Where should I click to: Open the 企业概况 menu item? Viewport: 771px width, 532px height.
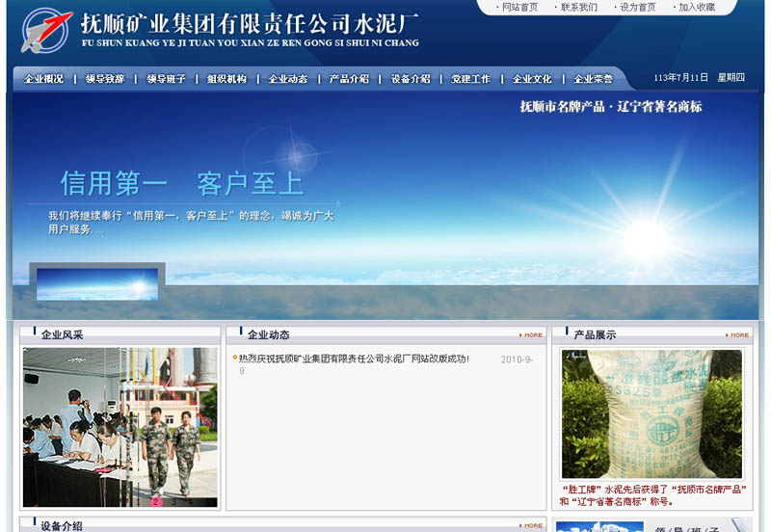tap(44, 79)
